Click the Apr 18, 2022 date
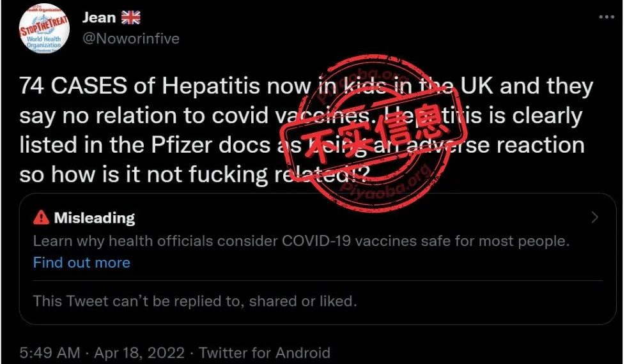 (139, 353)
